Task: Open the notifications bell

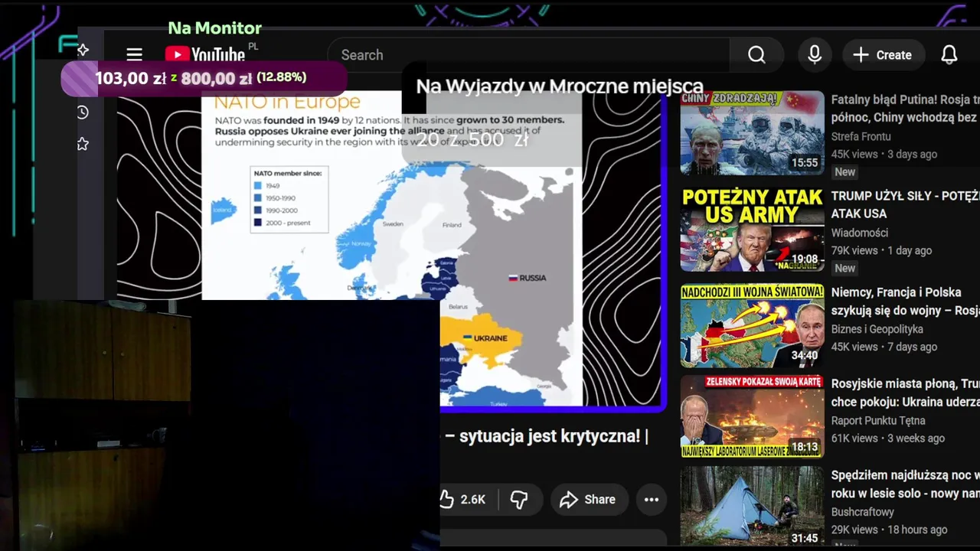Action: (949, 55)
